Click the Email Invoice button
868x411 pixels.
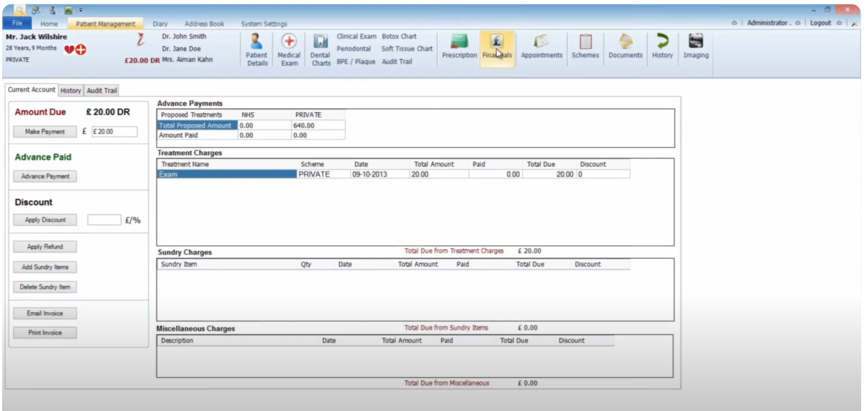click(45, 313)
